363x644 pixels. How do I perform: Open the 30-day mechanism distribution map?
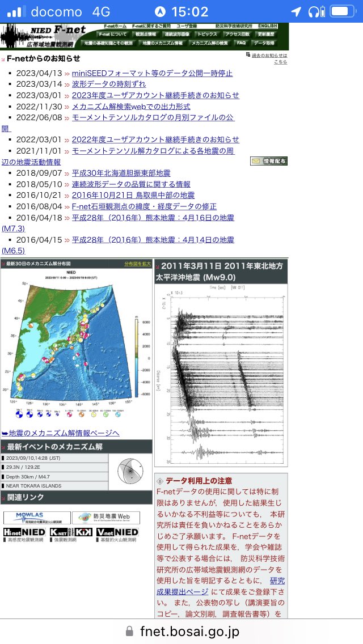click(77, 345)
